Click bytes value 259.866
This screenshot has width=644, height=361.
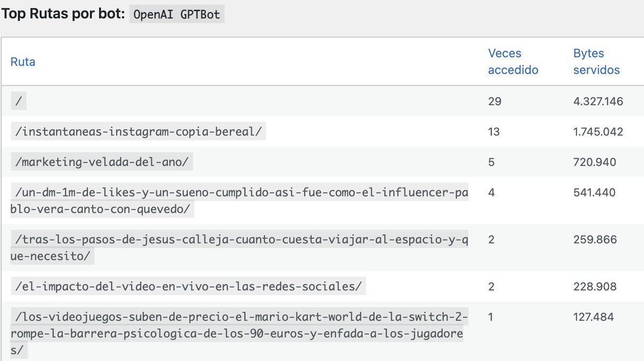point(595,239)
